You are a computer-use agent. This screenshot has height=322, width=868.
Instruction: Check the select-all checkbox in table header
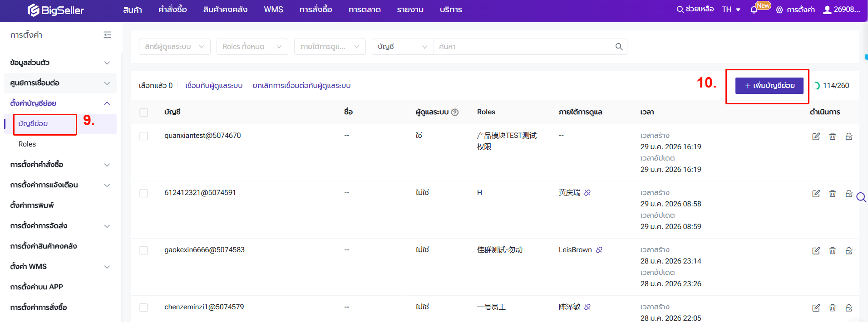pos(144,112)
